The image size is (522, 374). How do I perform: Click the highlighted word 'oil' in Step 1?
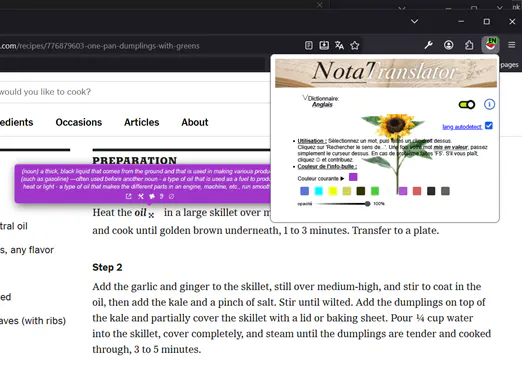140,212
